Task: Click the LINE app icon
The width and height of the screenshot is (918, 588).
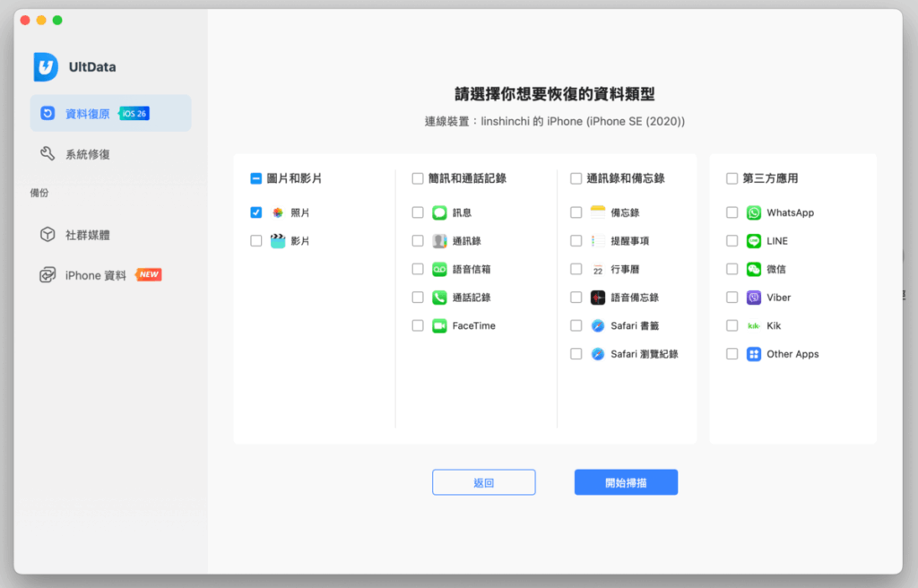Action: pyautogui.click(x=754, y=241)
